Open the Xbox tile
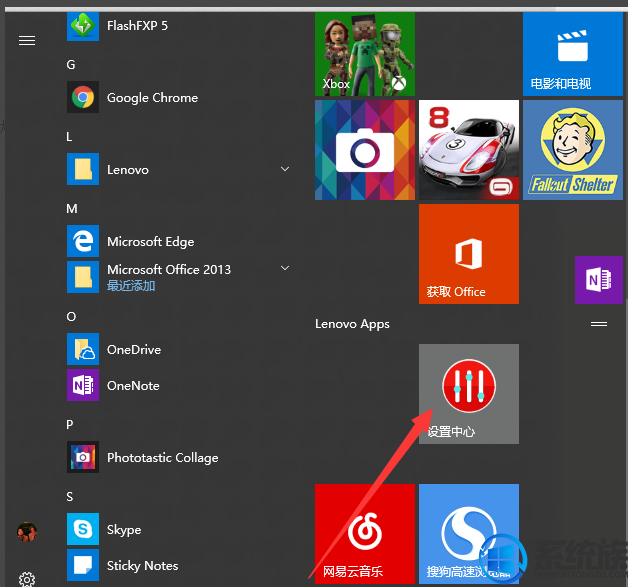This screenshot has height=587, width=628. point(365,54)
